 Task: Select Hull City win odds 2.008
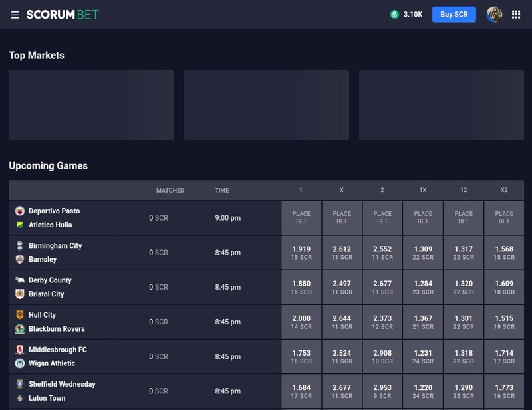[x=301, y=322]
